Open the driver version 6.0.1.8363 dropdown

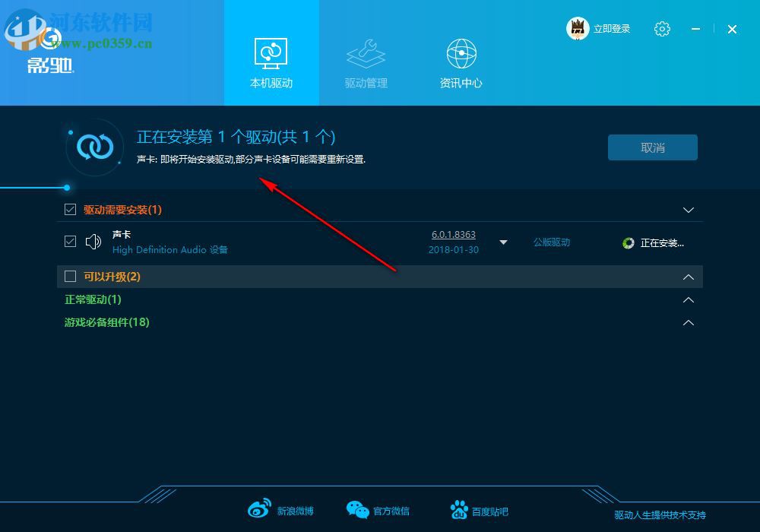click(x=503, y=242)
